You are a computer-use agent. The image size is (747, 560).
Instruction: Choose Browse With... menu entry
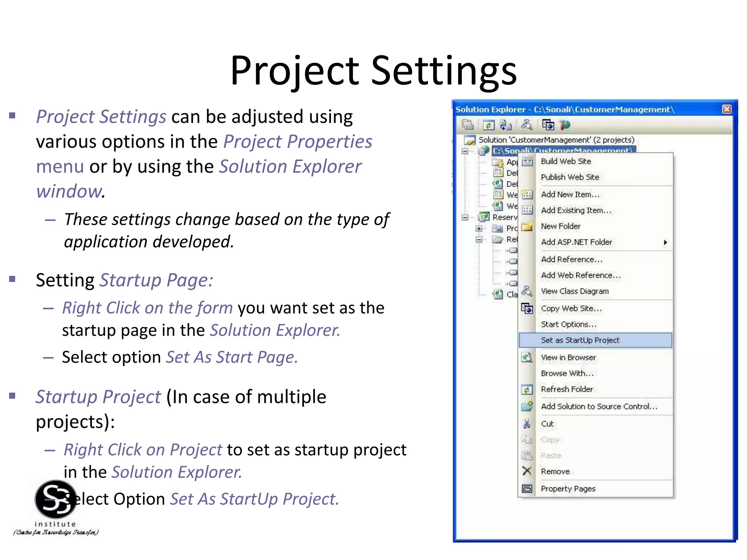[x=595, y=373]
